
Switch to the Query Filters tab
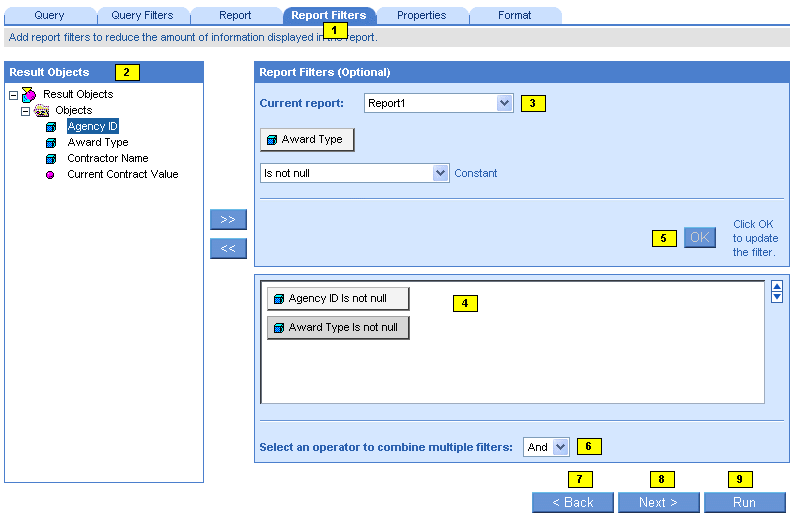click(x=142, y=15)
